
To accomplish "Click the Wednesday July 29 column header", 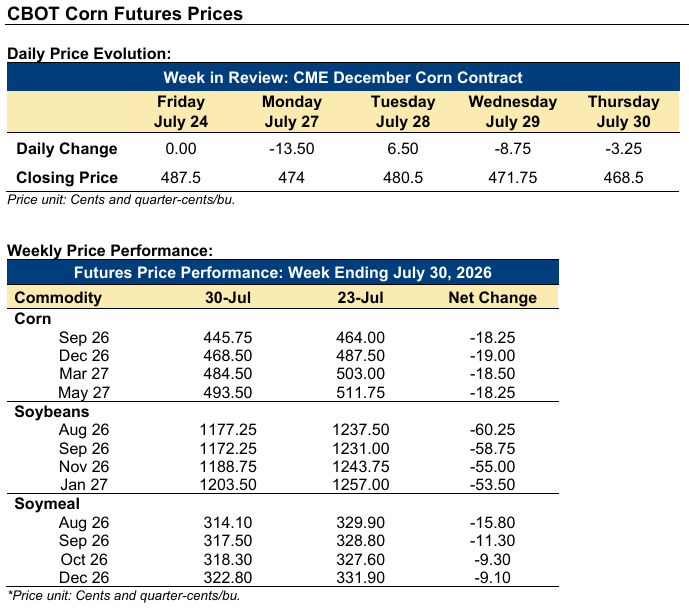I will [x=513, y=112].
